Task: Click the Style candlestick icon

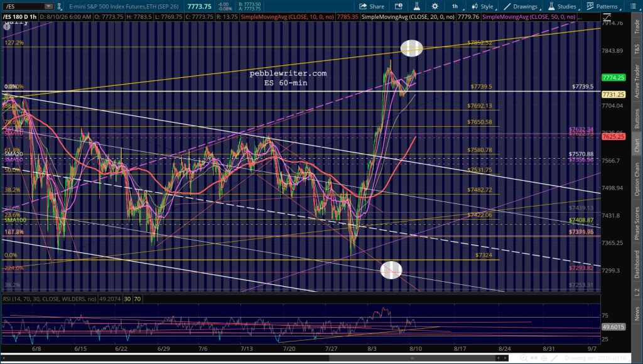Action: coord(475,6)
